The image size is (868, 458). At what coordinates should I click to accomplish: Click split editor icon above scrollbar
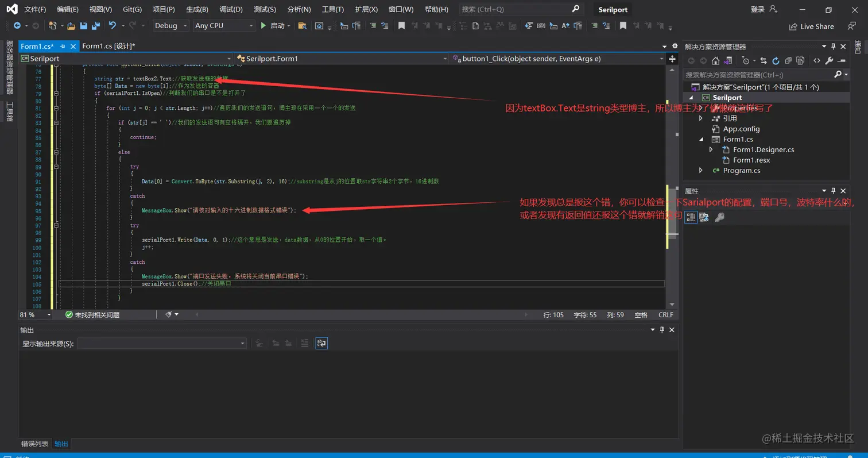click(x=672, y=59)
